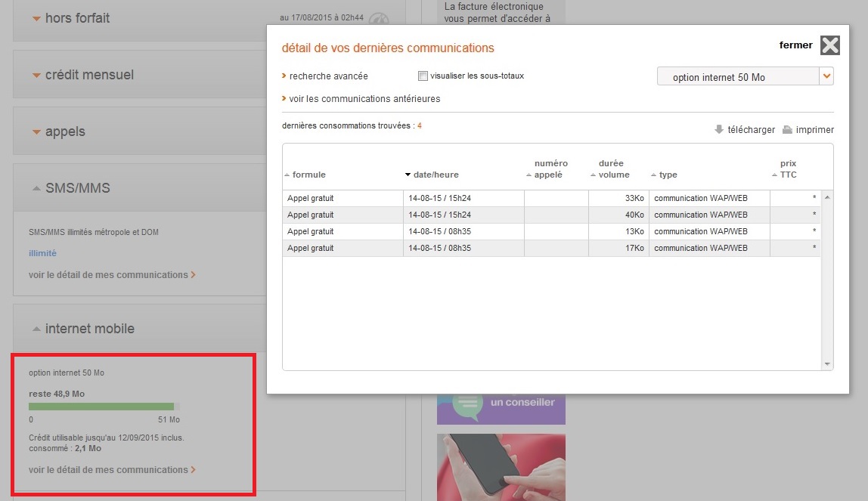Image resolution: width=868 pixels, height=501 pixels.
Task: Collapse the internet mobile section
Action: pyautogui.click(x=36, y=329)
